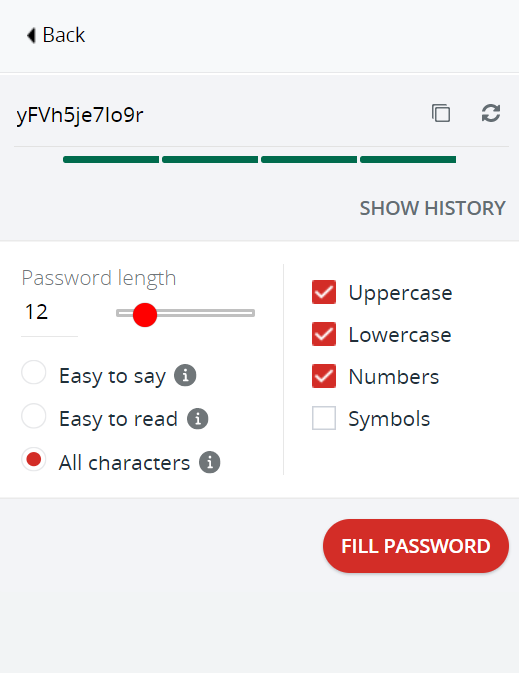519x676 pixels.
Task: Click the red slider handle
Action: tap(145, 315)
